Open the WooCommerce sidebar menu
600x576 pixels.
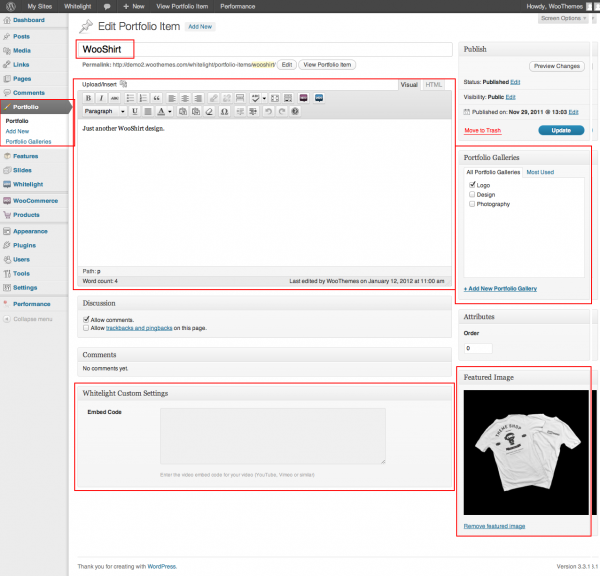pyautogui.click(x=34, y=201)
